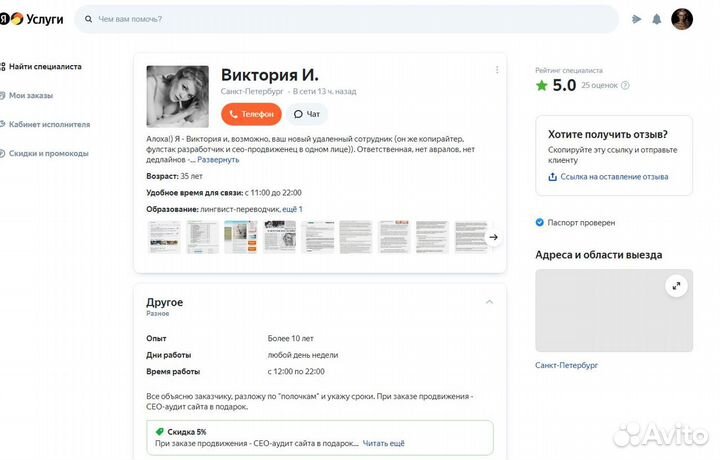Open the sixth portfolio thumbnail
Viewport: 720px width, 460px height.
(356, 237)
